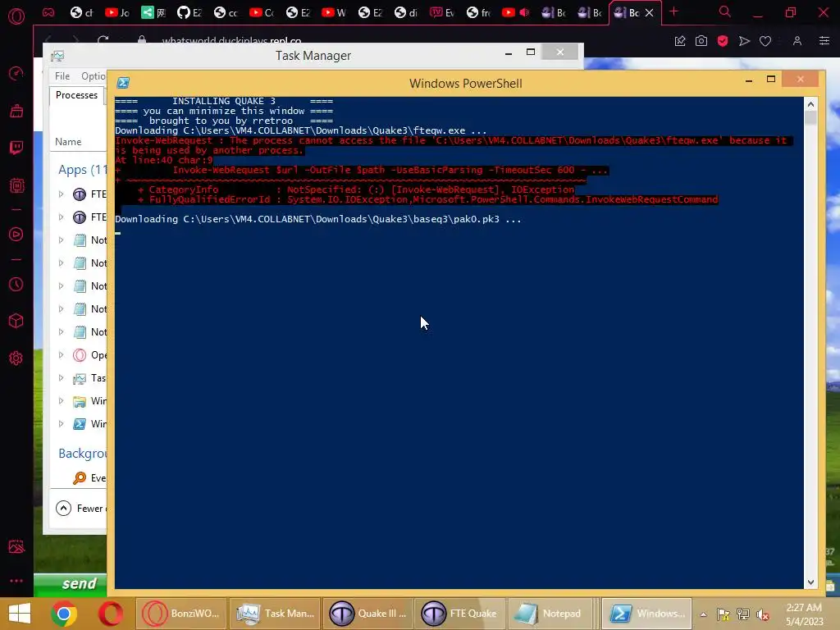Open the Opera GX main menu logo
Screen dimensions: 840x630
pos(16,16)
